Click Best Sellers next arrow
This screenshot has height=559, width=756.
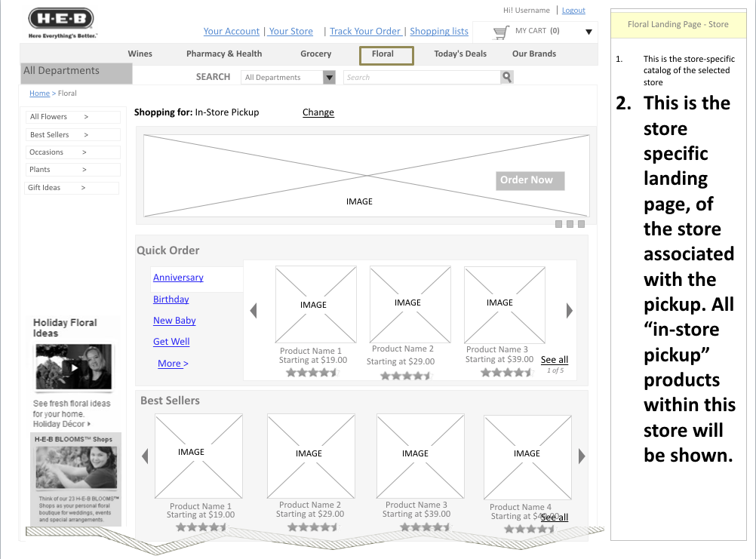pos(582,456)
